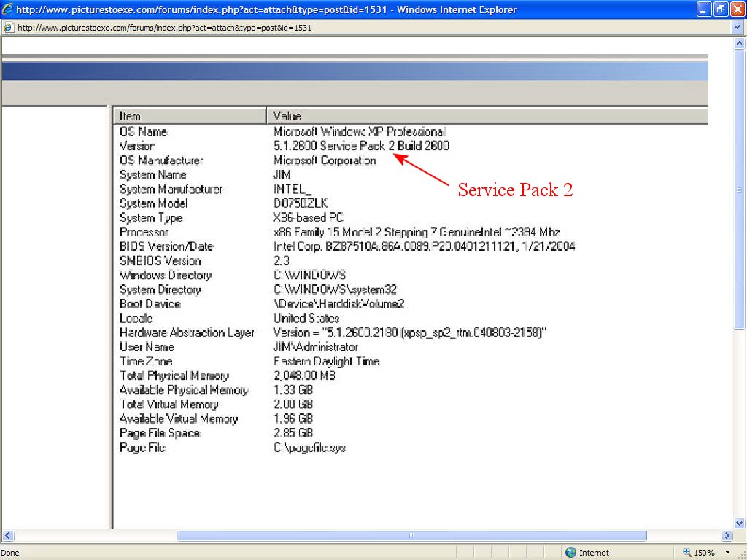Image resolution: width=747 pixels, height=560 pixels.
Task: Click the '2,048.00 MB' value
Action: click(304, 376)
